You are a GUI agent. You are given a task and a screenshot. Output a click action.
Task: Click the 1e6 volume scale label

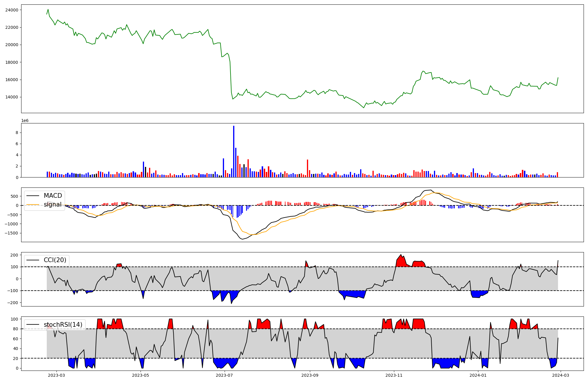(x=25, y=121)
